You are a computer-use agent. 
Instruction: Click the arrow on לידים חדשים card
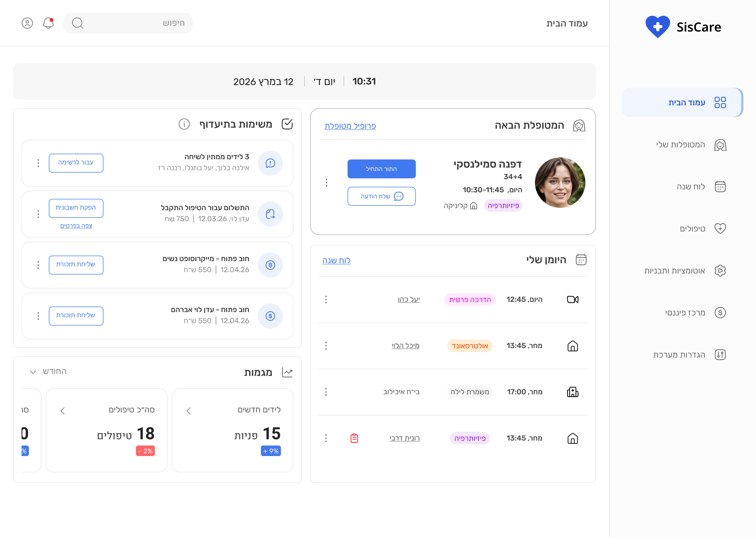189,411
